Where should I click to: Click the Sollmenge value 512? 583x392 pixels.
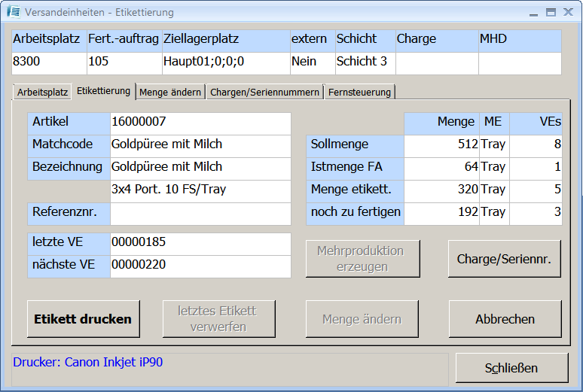point(441,144)
